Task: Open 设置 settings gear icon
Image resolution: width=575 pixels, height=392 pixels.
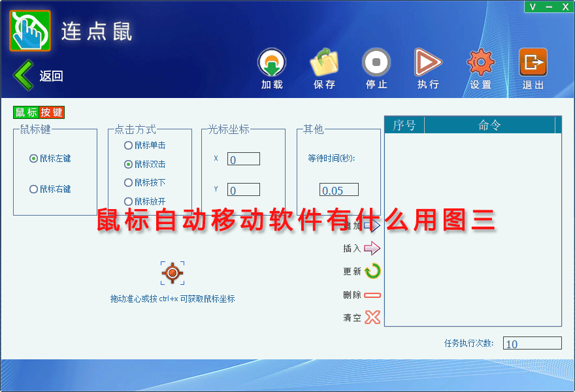Action: [x=480, y=63]
